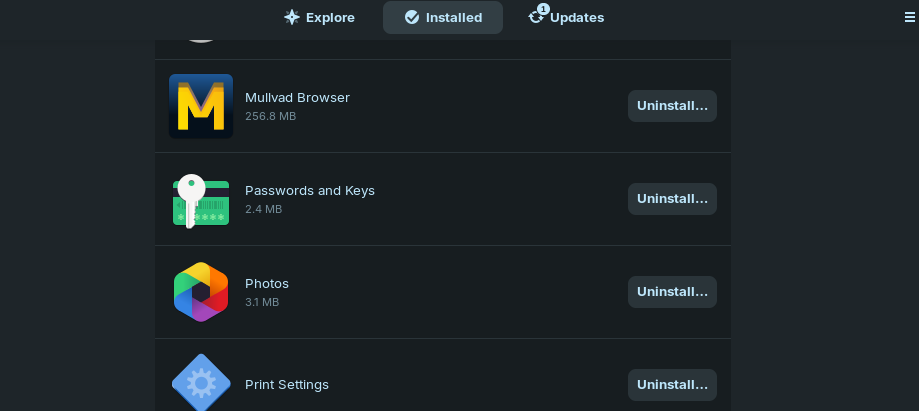Uninstall Print Settings
This screenshot has height=411, width=919.
[x=672, y=385]
